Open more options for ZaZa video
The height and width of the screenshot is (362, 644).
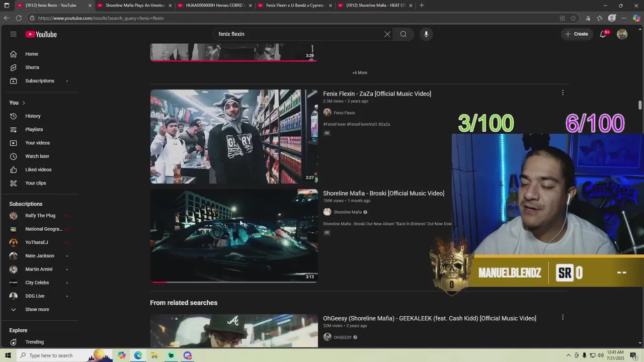pos(562,93)
